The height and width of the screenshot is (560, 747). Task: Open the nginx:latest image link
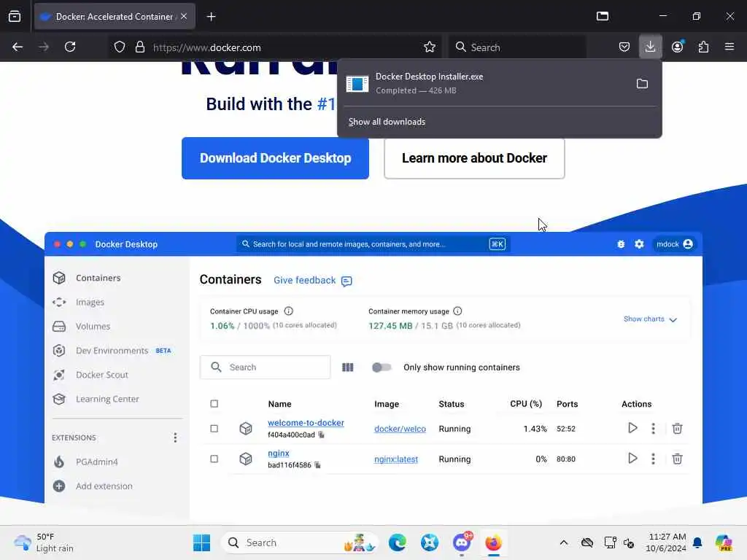coord(396,459)
